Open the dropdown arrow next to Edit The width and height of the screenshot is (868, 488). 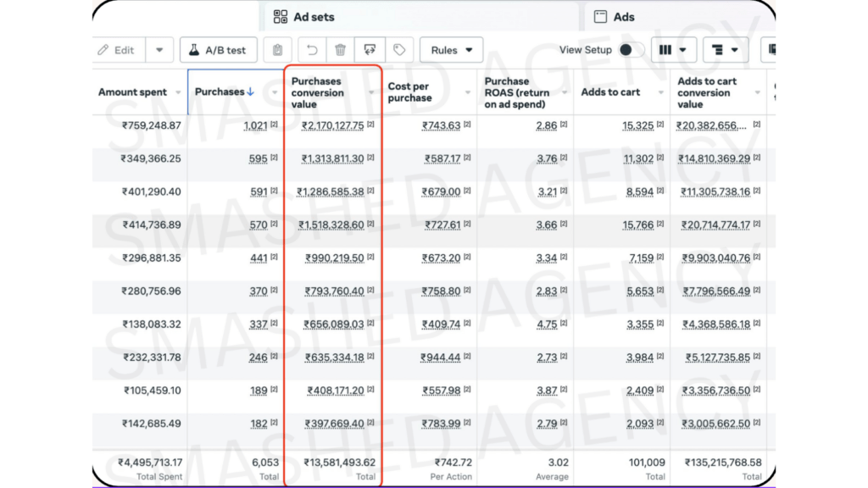[x=159, y=50]
